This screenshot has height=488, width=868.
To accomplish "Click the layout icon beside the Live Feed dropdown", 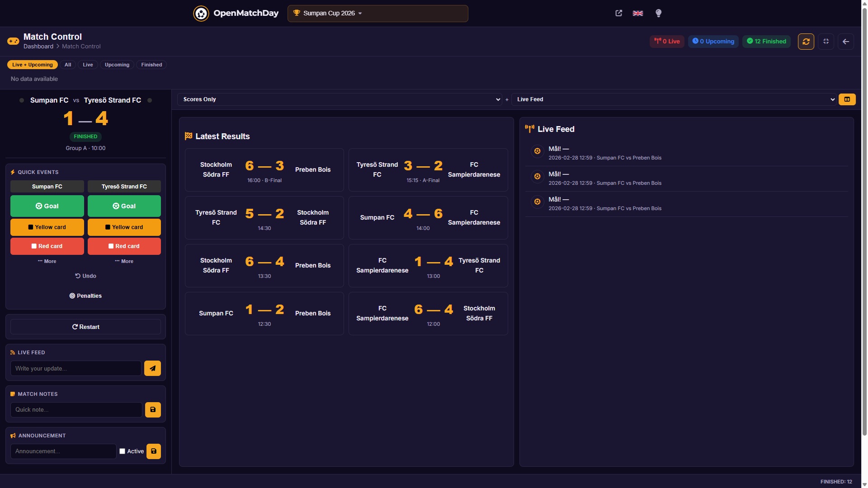I will [847, 99].
